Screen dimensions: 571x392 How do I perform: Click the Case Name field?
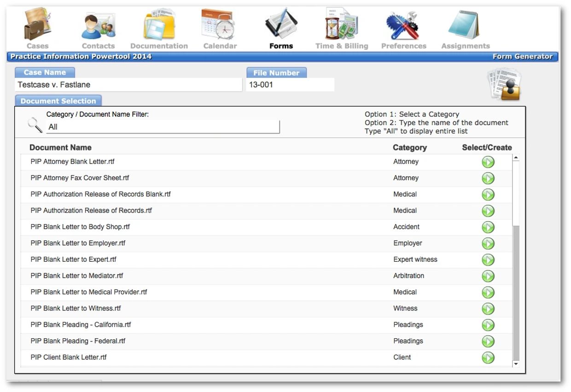point(128,85)
